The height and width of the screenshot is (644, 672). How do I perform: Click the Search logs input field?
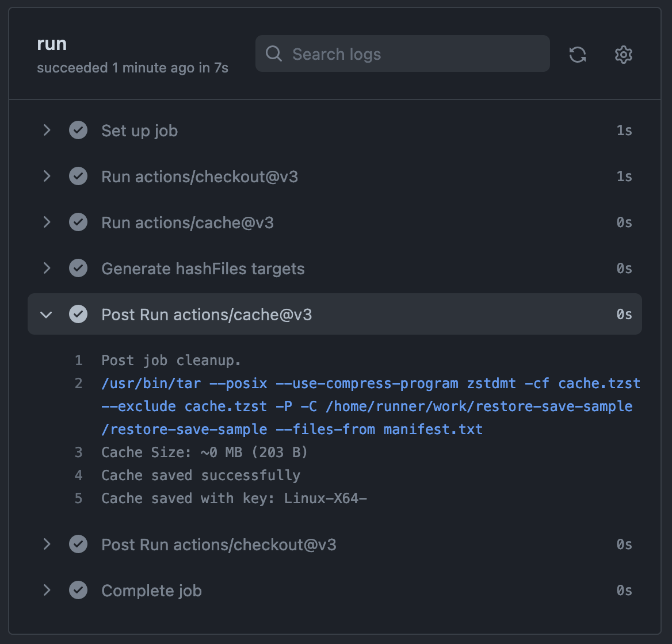pyautogui.click(x=402, y=53)
